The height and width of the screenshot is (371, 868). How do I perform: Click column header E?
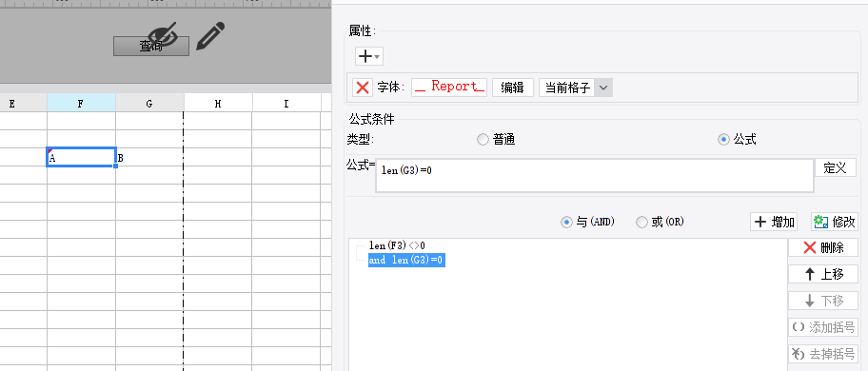coord(23,104)
